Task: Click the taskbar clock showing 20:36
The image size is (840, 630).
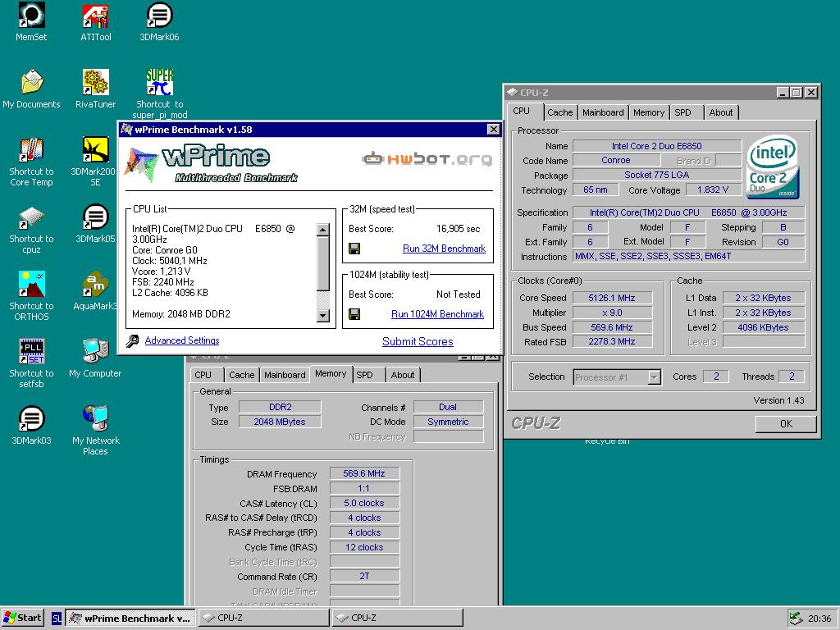Action: coord(819,619)
